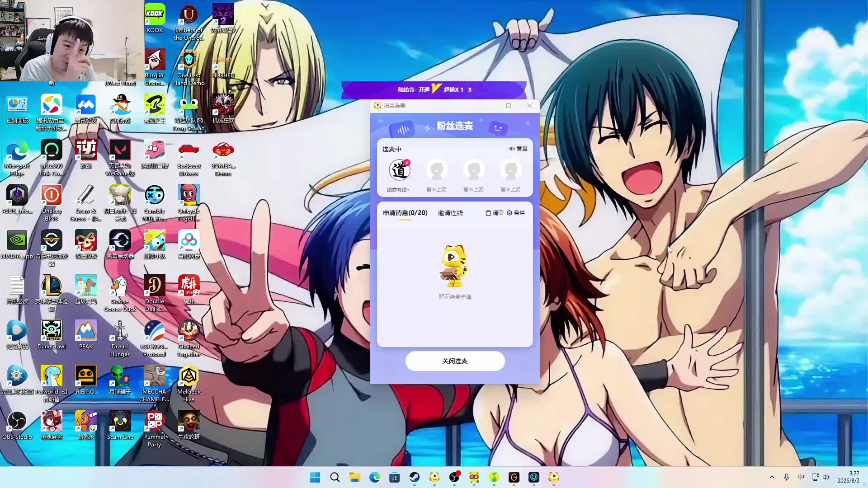Launch Gamble With Your Friends shortcut
Image resolution: width=868 pixels, height=488 pixels.
tap(155, 202)
